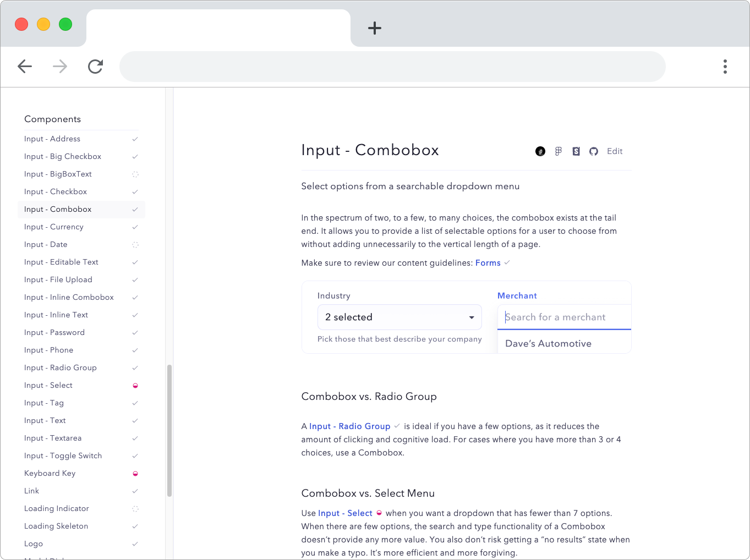
Task: Click the in-progress icon beside Input - Date
Action: (135, 244)
